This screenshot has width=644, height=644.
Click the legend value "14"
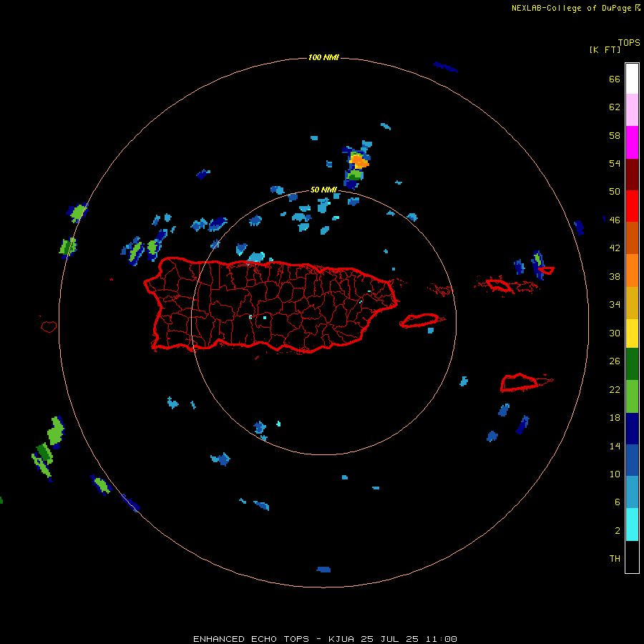click(615, 446)
